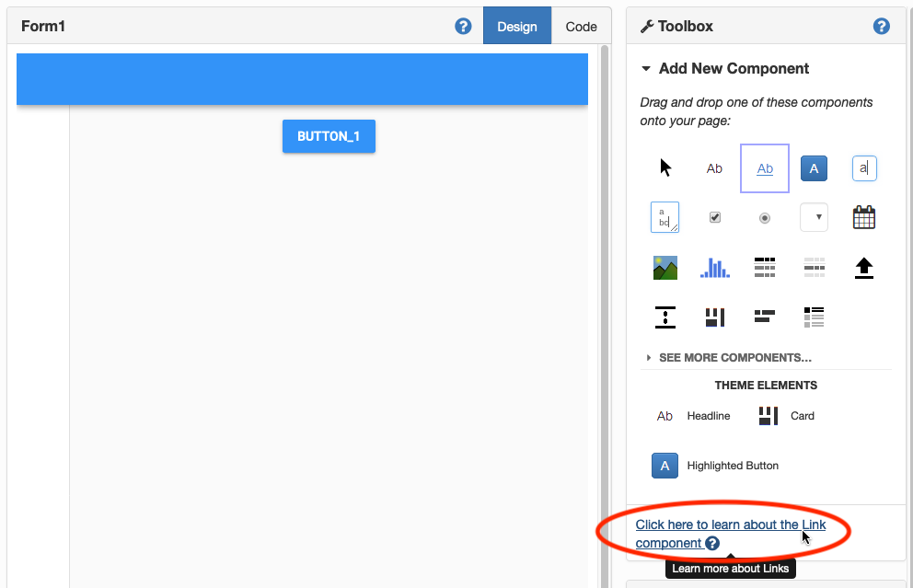This screenshot has width=913, height=588.
Task: Open the Form1 help question mark
Action: point(464,26)
